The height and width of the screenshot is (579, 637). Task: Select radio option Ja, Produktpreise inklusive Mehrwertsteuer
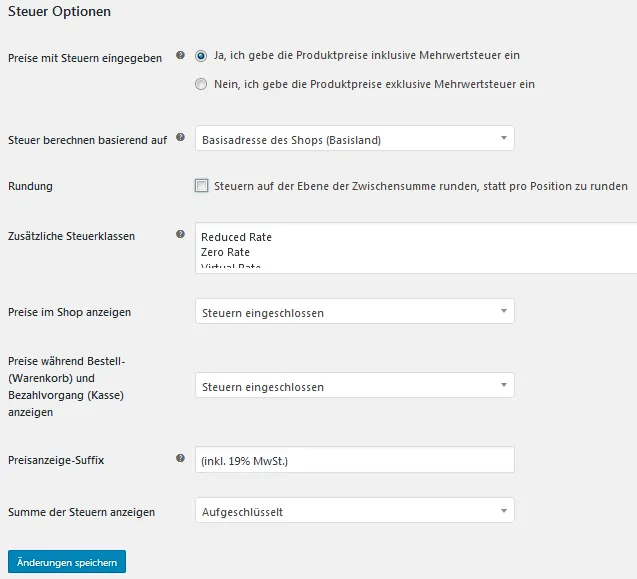[201, 56]
